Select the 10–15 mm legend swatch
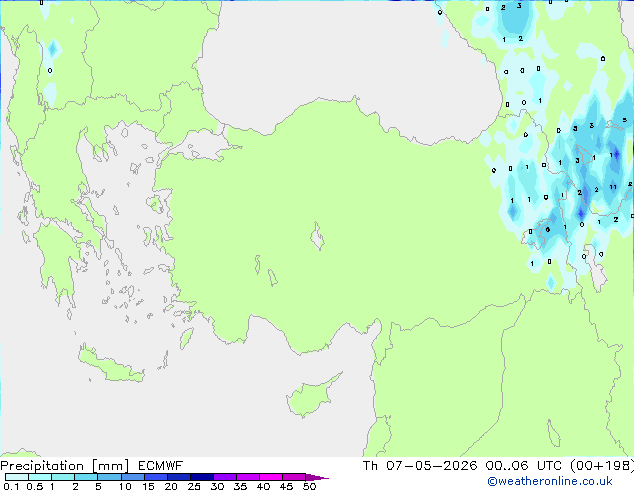 pyautogui.click(x=132, y=477)
